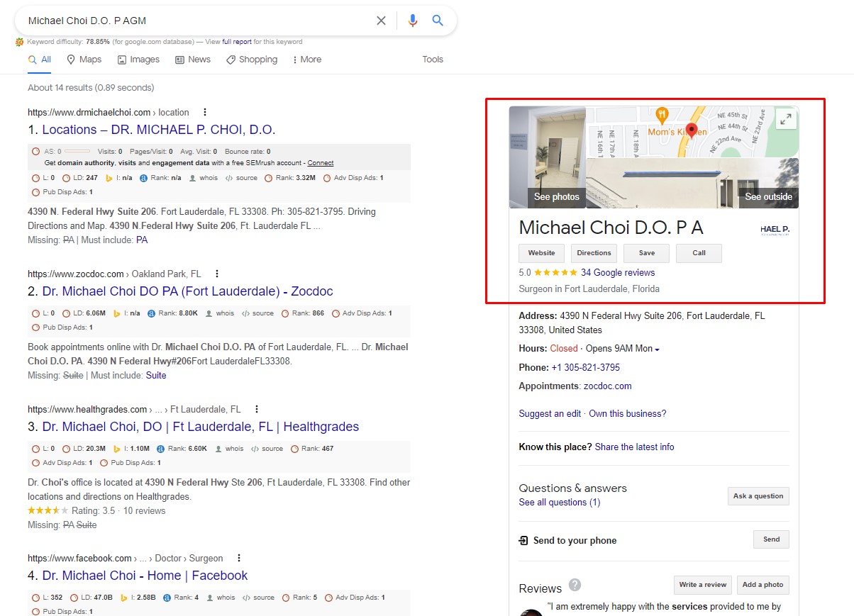The width and height of the screenshot is (854, 616).
Task: Click the Michael P. logo in knowledge panel
Action: (775, 230)
